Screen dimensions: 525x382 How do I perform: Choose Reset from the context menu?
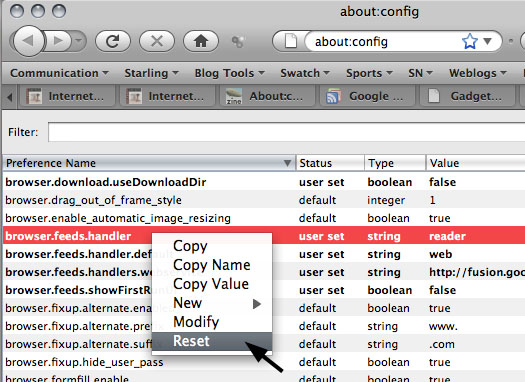pos(212,341)
